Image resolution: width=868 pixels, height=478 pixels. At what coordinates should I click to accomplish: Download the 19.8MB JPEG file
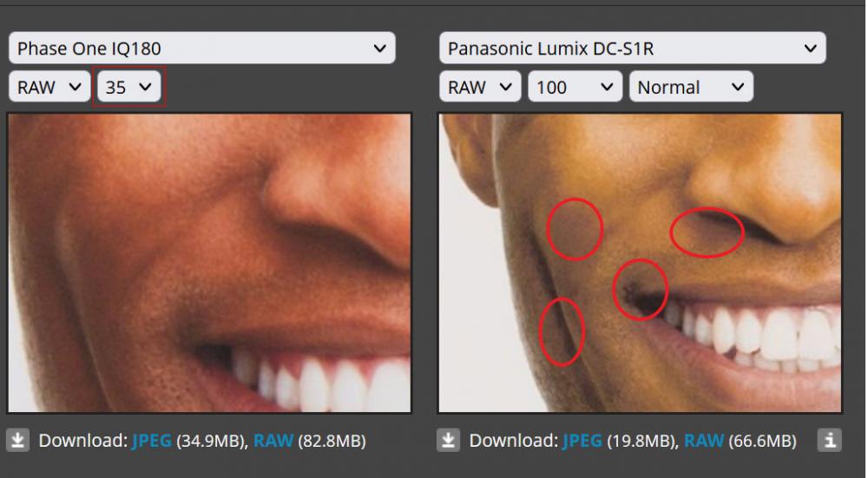coord(582,441)
